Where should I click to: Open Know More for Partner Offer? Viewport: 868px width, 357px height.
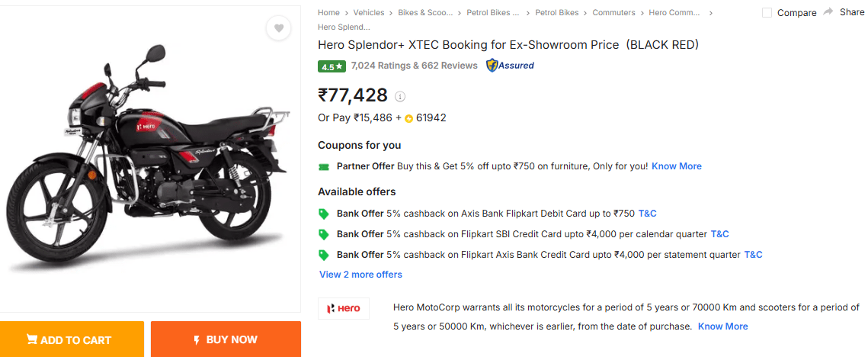click(x=677, y=166)
